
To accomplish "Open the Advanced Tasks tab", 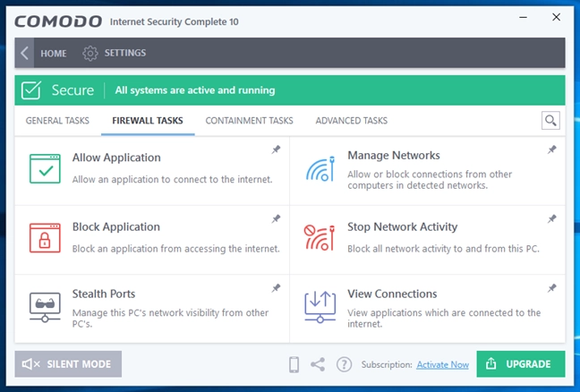I will point(352,121).
